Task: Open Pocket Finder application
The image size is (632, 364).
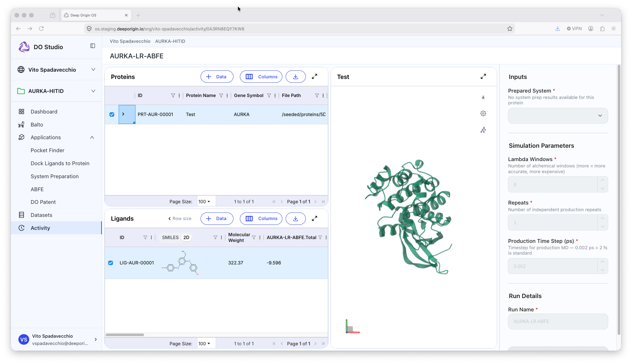Action: tap(48, 150)
